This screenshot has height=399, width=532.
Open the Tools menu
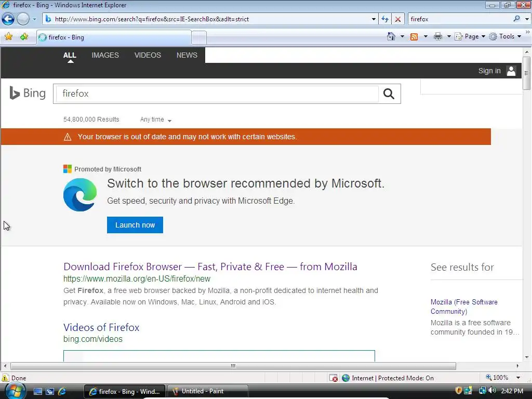(505, 36)
